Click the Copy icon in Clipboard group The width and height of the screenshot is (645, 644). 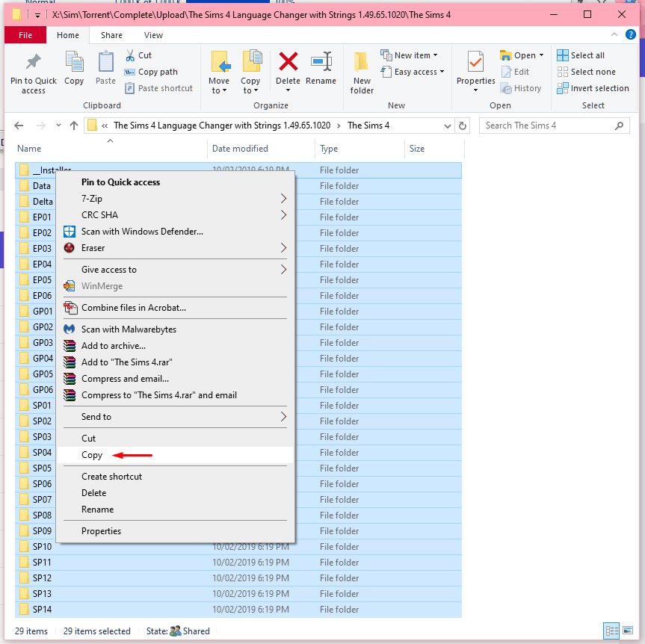(x=74, y=62)
